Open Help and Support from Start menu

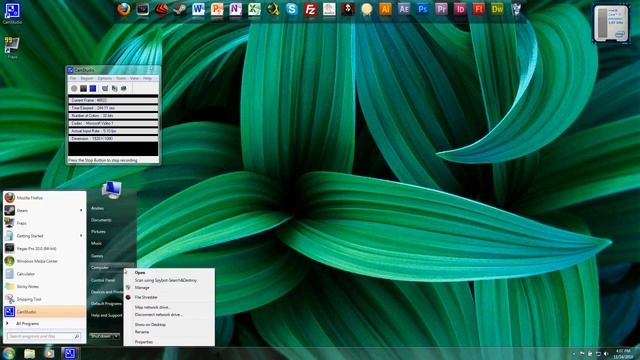[106, 316]
